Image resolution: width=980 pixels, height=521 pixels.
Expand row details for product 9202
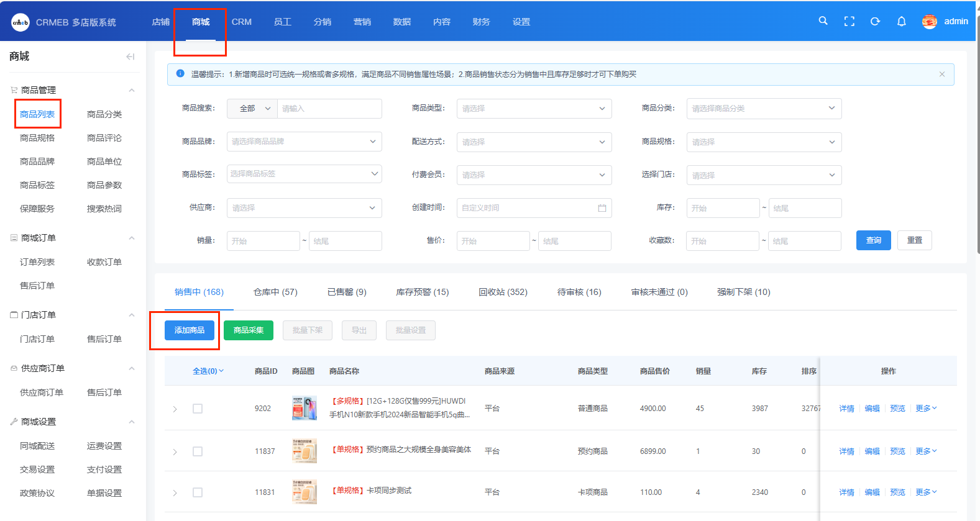175,409
